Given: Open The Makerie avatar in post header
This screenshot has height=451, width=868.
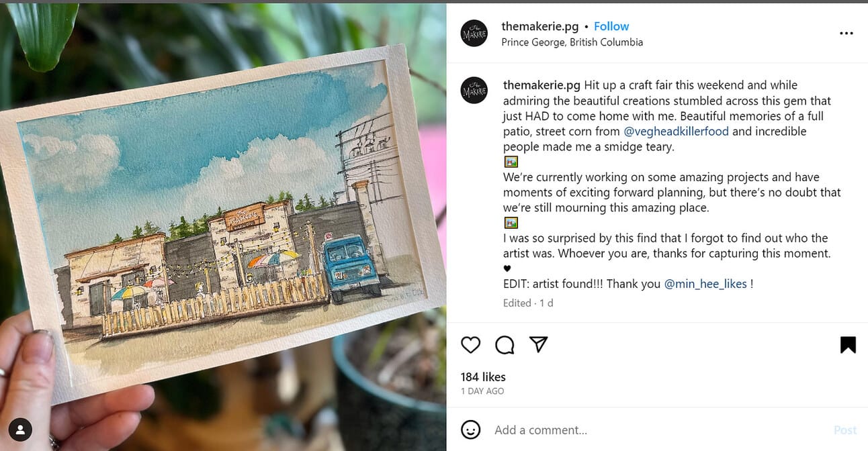Looking at the screenshot, I should coord(474,34).
